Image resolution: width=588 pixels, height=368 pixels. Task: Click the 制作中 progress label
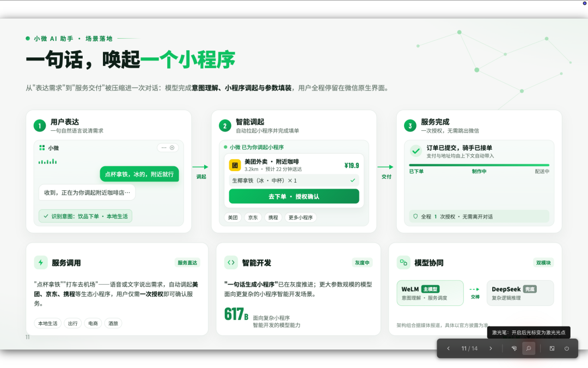[x=479, y=171]
